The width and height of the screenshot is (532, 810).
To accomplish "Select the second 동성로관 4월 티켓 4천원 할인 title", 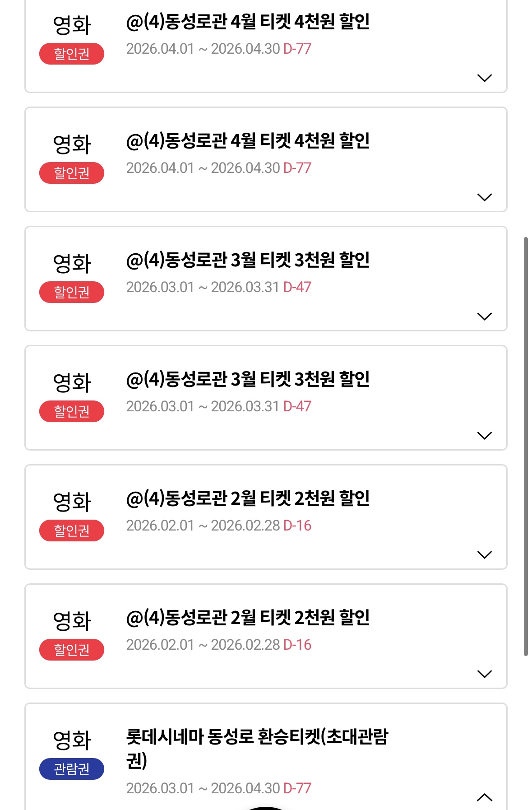I will [x=248, y=141].
